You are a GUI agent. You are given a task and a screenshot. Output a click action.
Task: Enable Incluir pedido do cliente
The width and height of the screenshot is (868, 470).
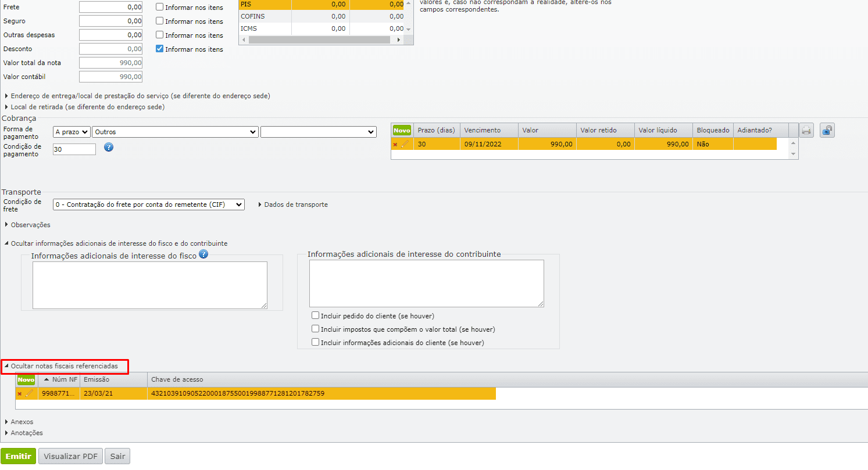coord(316,315)
